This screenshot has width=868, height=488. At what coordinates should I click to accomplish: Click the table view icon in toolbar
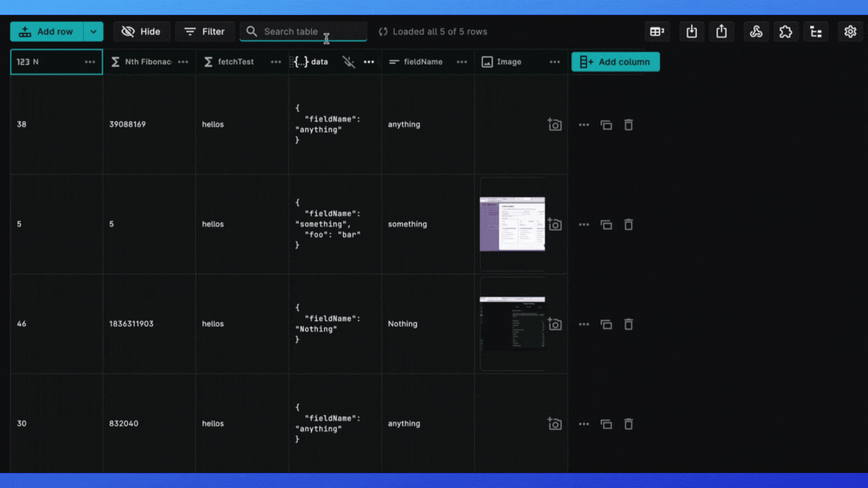[657, 32]
